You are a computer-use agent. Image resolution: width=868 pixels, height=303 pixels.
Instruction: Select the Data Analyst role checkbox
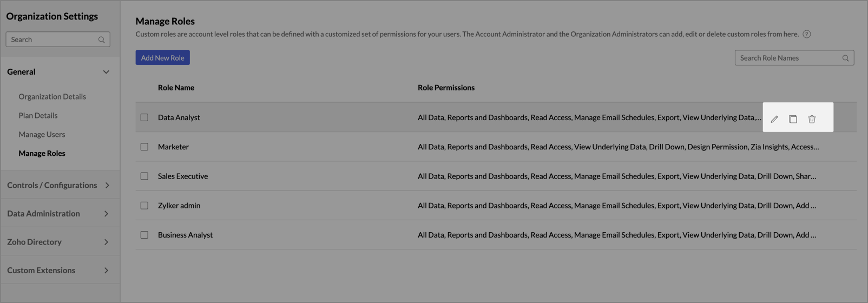tap(144, 117)
